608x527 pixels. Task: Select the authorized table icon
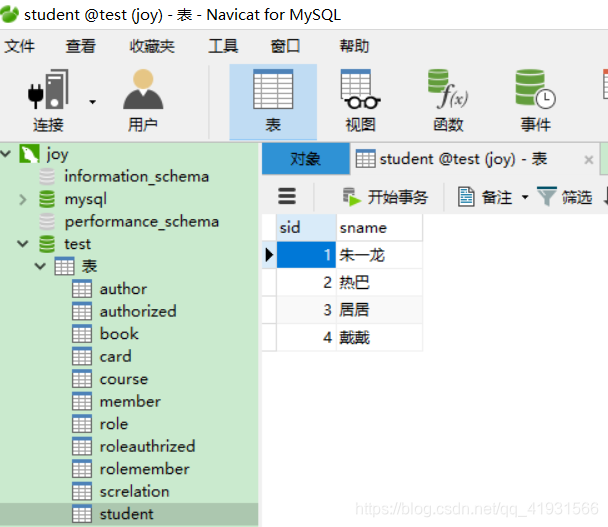pyautogui.click(x=82, y=312)
